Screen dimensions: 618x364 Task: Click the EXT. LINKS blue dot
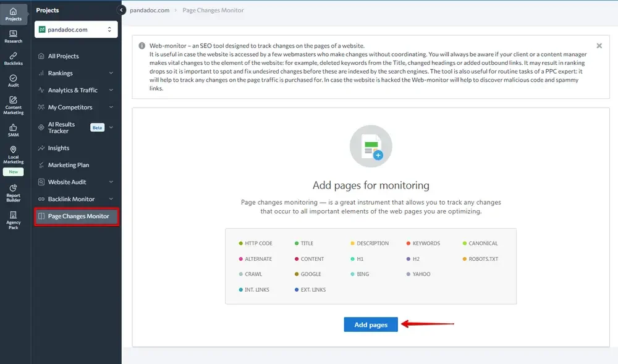[297, 290]
